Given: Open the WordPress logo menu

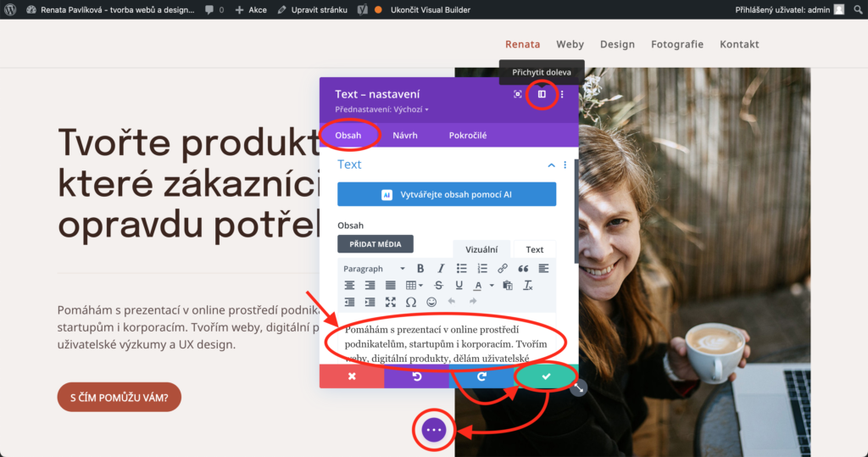Looking at the screenshot, I should tap(10, 9).
